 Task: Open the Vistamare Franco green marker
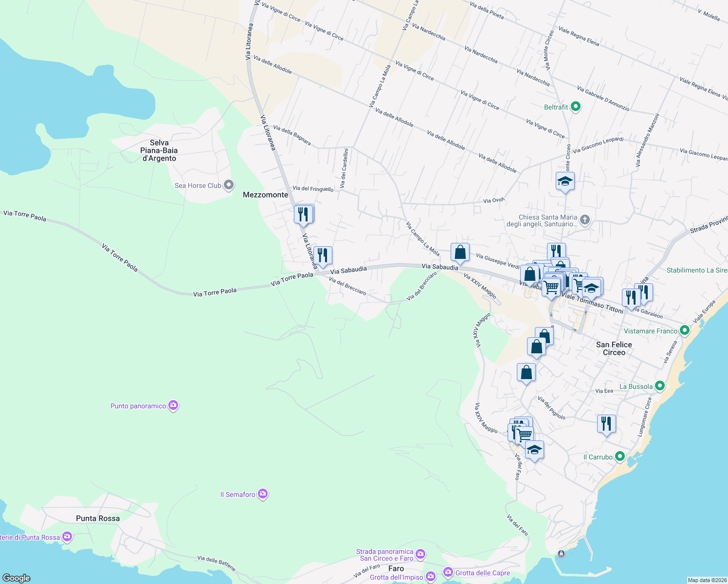point(684,330)
